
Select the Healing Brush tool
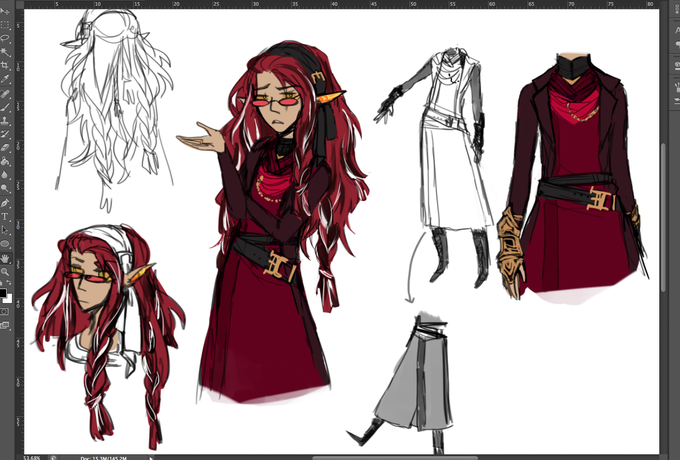(5, 94)
